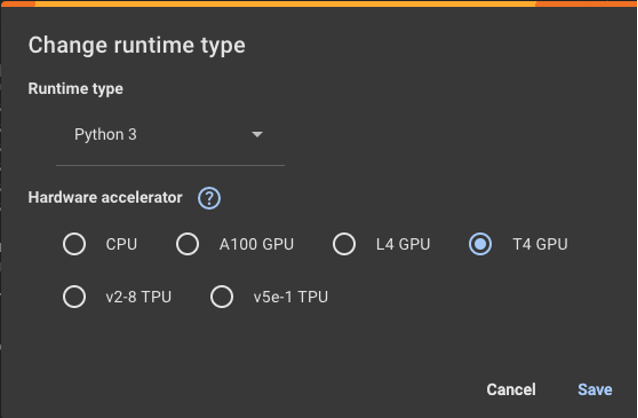Select the v2-8 TPU radio button
This screenshot has width=638, height=418.
(74, 297)
